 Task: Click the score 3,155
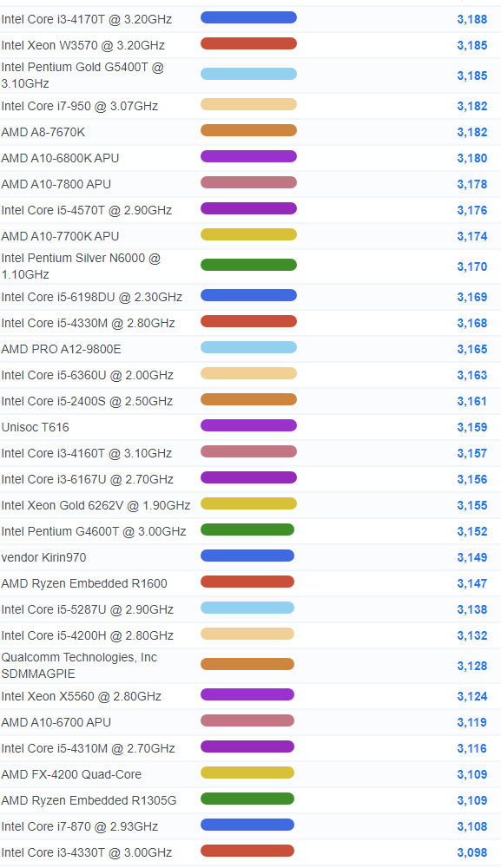472,505
